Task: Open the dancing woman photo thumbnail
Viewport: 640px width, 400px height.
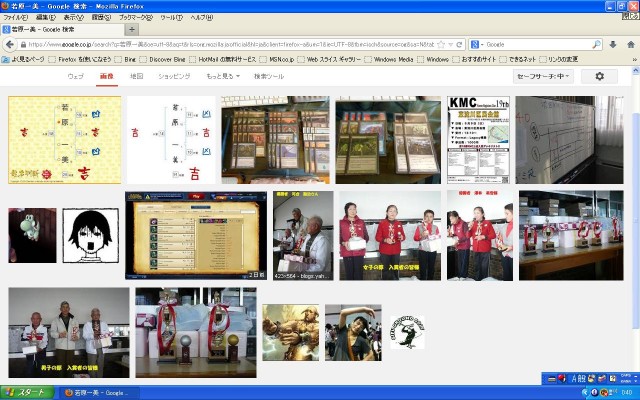Action: (x=353, y=332)
